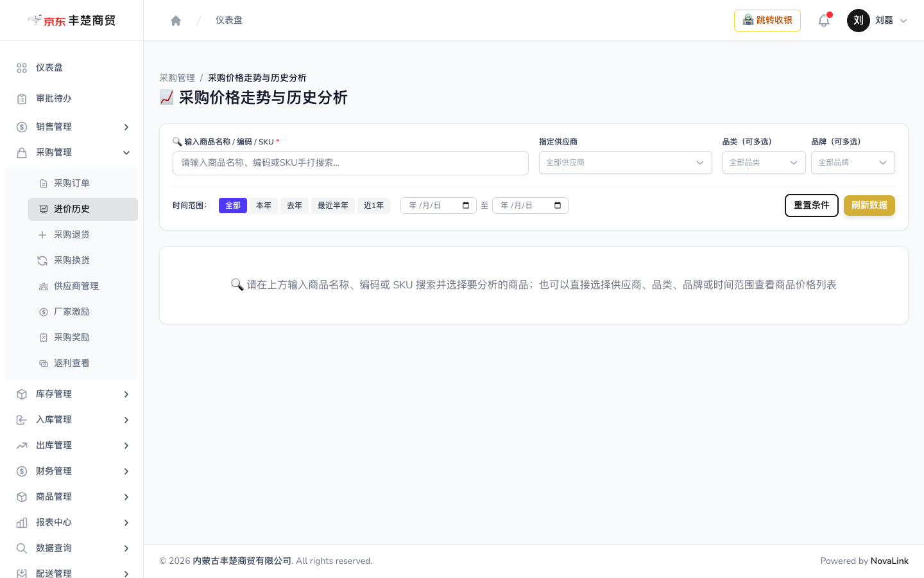
Task: Click 采购管理 breadcrumb link above title
Action: 177,78
